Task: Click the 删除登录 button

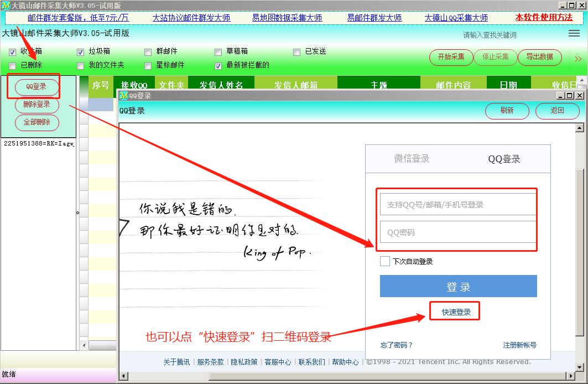Action: pos(37,105)
